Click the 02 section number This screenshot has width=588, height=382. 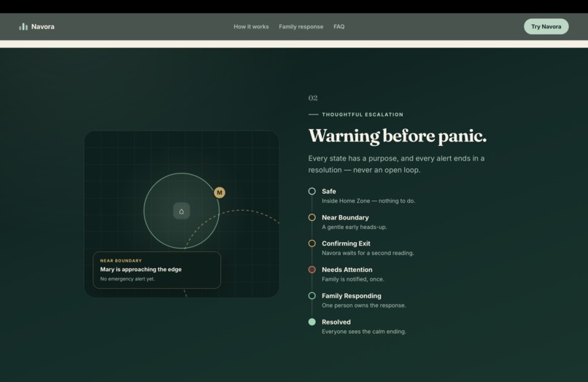click(x=313, y=98)
